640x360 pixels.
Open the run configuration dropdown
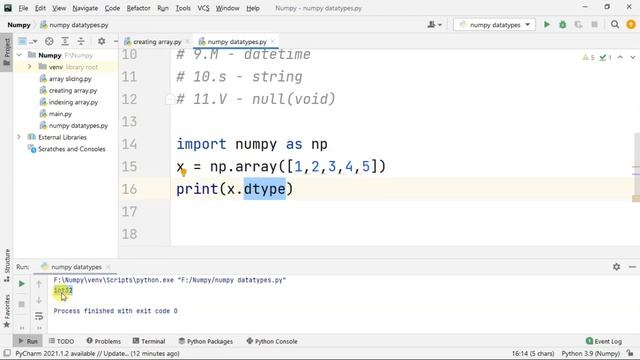pos(494,25)
